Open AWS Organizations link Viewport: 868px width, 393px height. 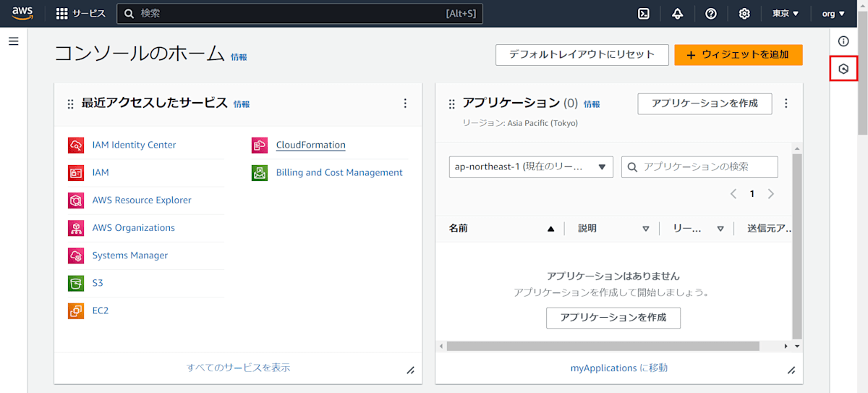click(133, 228)
